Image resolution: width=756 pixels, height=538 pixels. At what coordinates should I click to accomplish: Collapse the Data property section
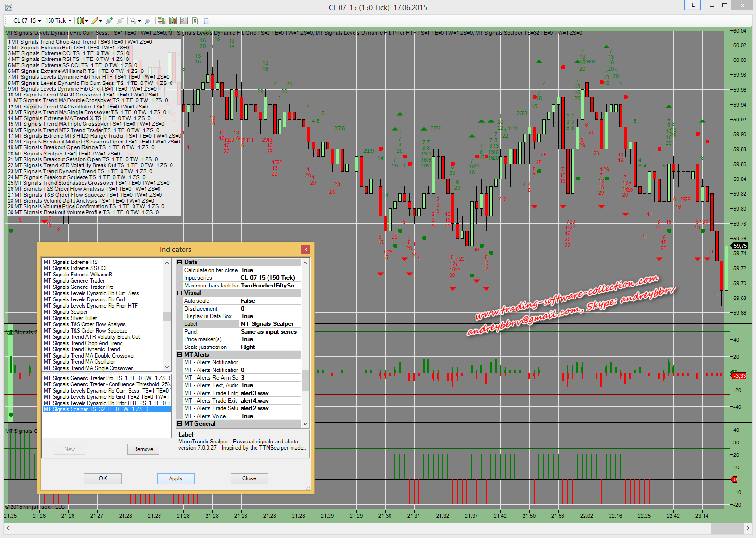(x=180, y=262)
